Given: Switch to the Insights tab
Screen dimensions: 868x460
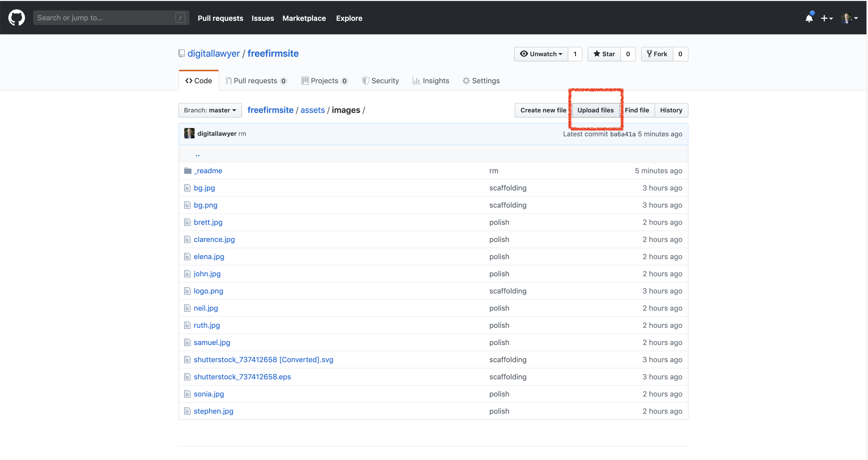Looking at the screenshot, I should (x=431, y=81).
